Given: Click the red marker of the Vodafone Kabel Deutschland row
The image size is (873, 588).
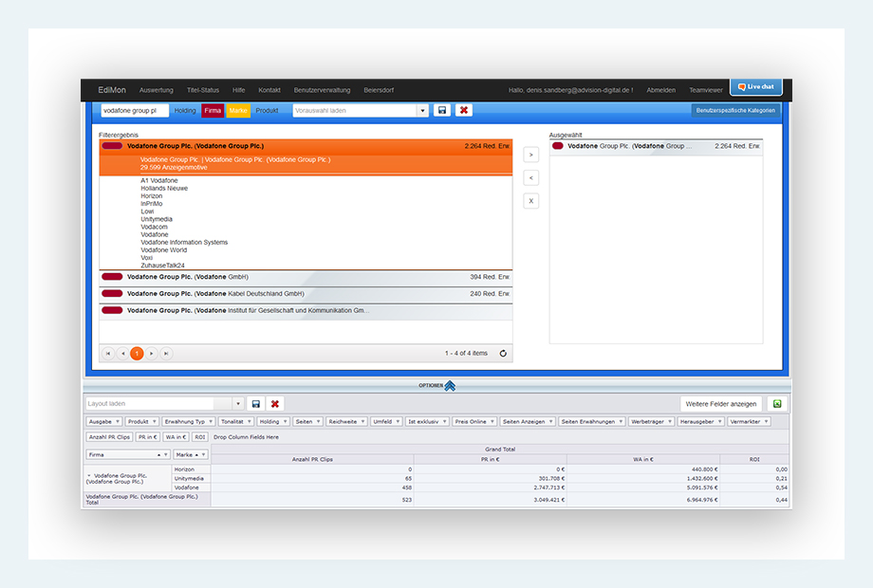Looking at the screenshot, I should pyautogui.click(x=112, y=293).
